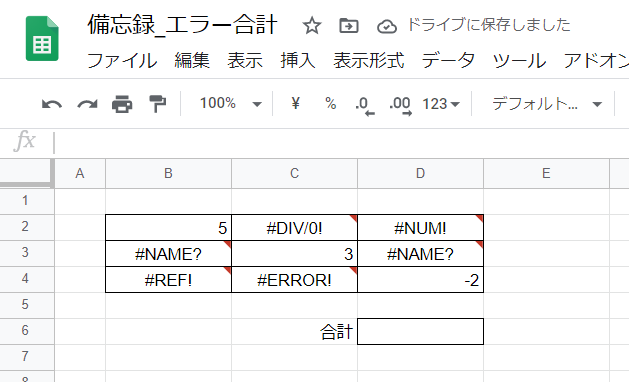Select the #NUM! cell
This screenshot has height=382, width=629.
tap(420, 228)
